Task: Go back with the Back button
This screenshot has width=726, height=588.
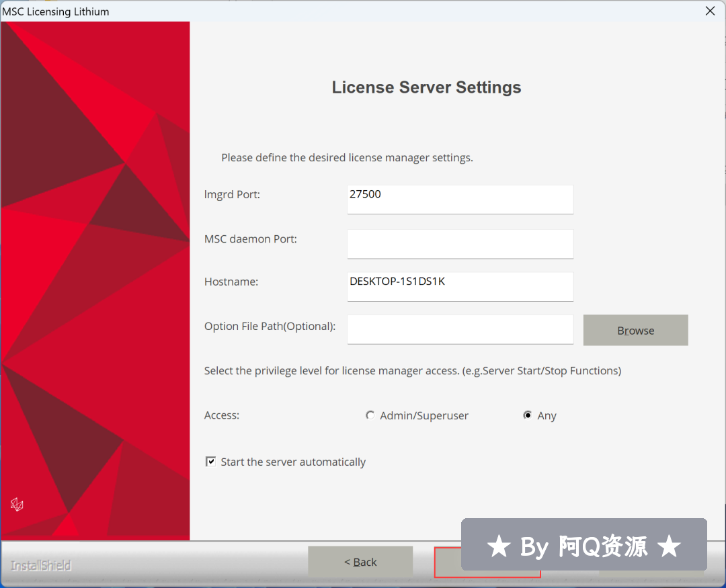Action: 360,562
